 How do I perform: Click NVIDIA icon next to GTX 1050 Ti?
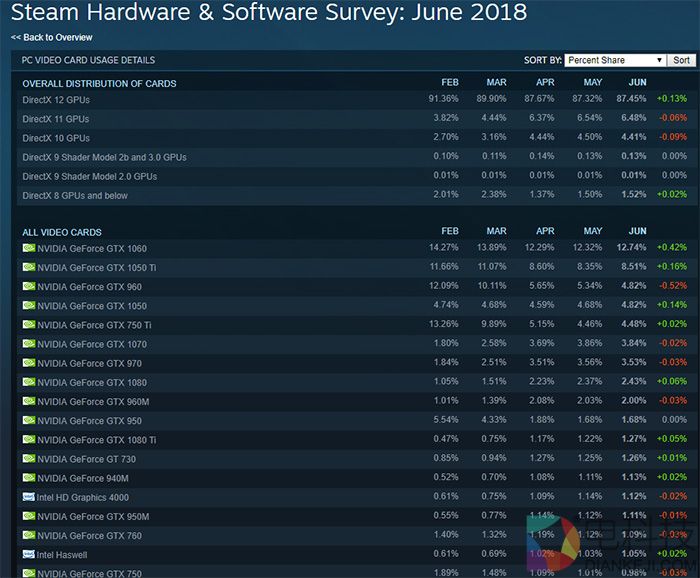coord(29,267)
